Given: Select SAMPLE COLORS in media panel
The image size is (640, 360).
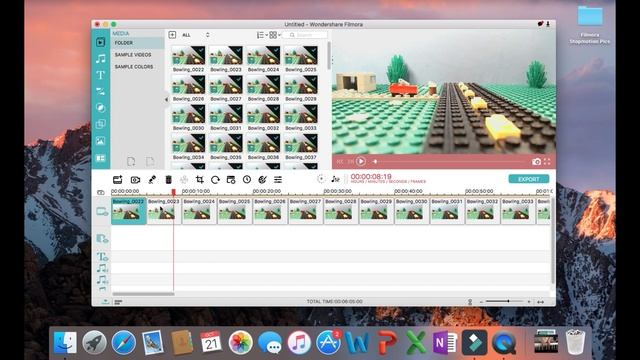Looking at the screenshot, I should (134, 67).
